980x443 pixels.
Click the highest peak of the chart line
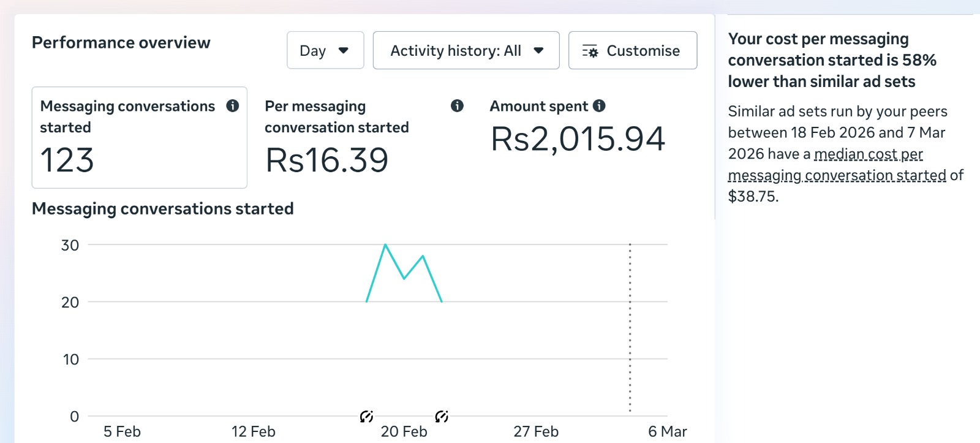[385, 245]
